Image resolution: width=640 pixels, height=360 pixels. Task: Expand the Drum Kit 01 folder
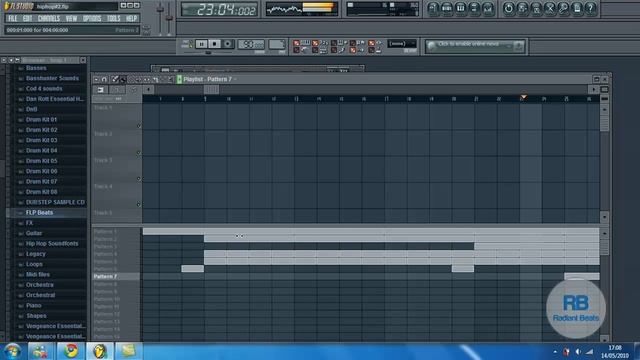(x=41, y=120)
